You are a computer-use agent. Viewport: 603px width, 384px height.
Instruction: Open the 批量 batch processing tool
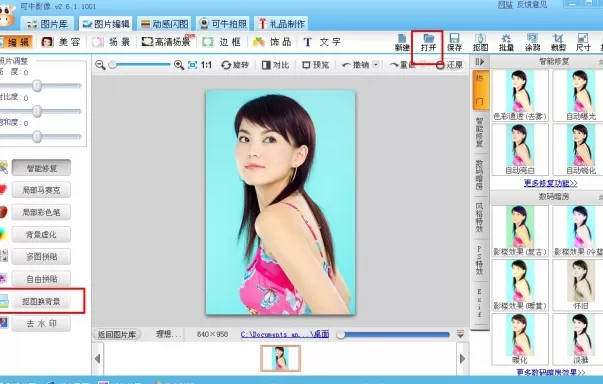coord(506,42)
